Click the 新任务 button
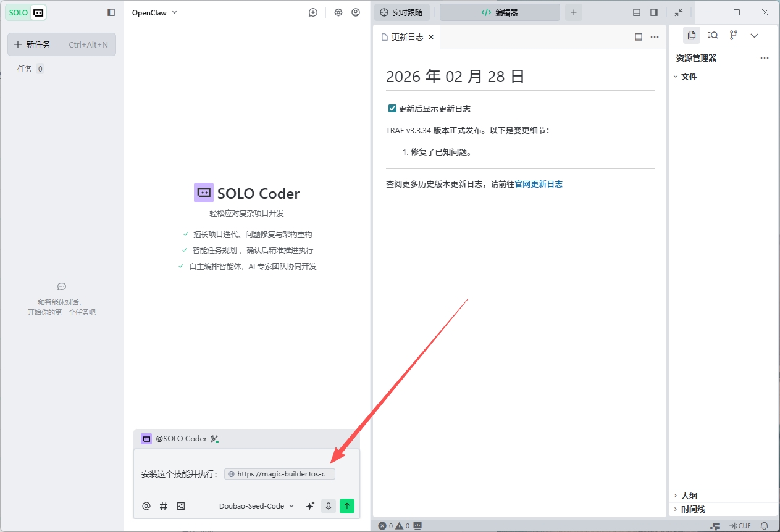780x532 pixels. [x=61, y=44]
